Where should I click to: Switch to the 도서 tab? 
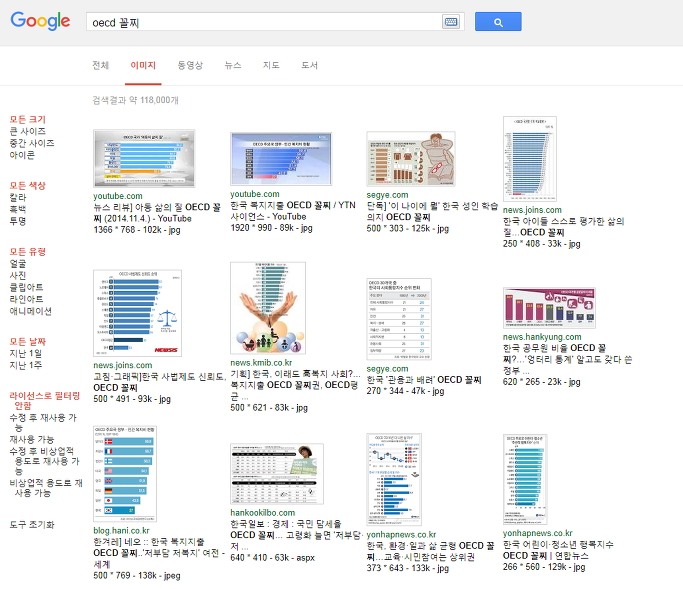point(309,65)
